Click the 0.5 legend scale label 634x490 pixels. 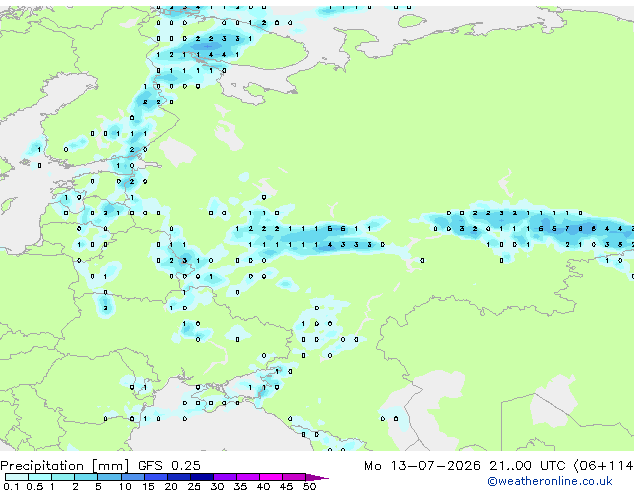35,486
